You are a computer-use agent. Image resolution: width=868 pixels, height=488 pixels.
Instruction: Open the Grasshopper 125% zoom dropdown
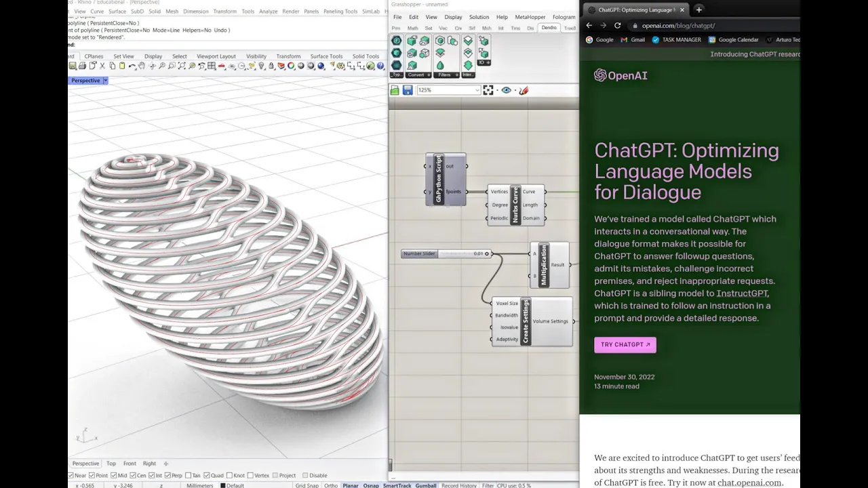[x=477, y=90]
